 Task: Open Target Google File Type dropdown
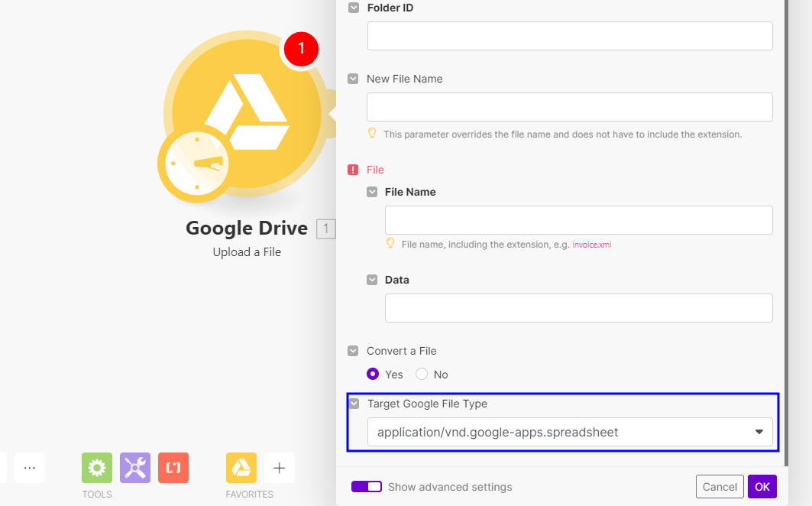tap(570, 432)
